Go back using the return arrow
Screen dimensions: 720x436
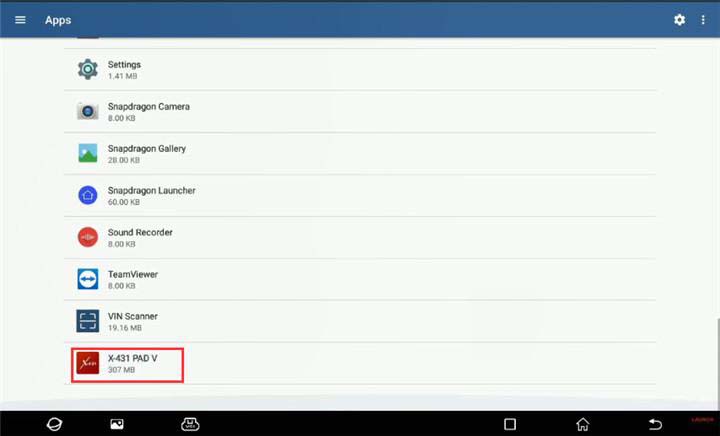pos(655,424)
